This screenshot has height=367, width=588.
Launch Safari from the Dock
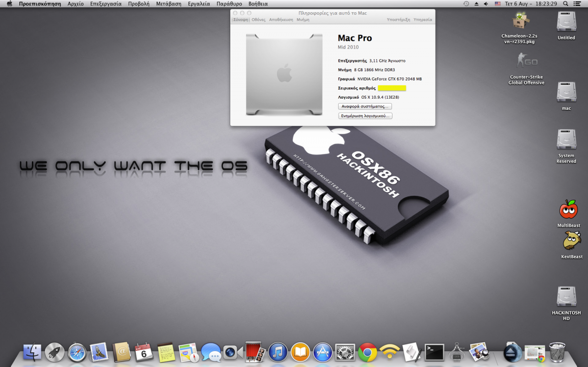[77, 352]
